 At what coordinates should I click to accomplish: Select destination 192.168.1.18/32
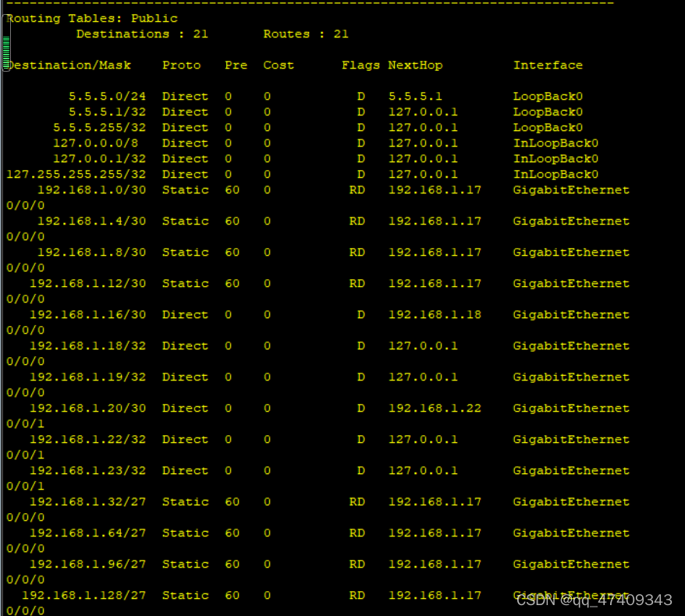click(88, 345)
